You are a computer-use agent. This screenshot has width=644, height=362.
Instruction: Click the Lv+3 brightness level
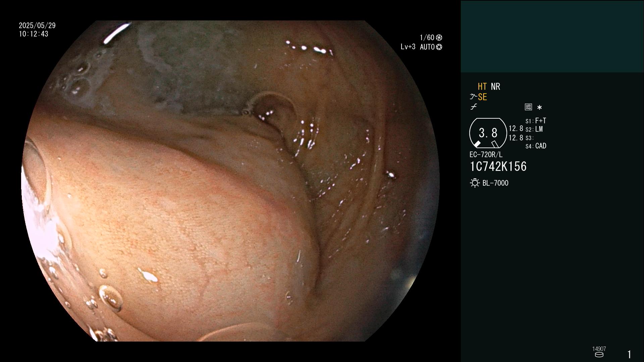point(408,47)
